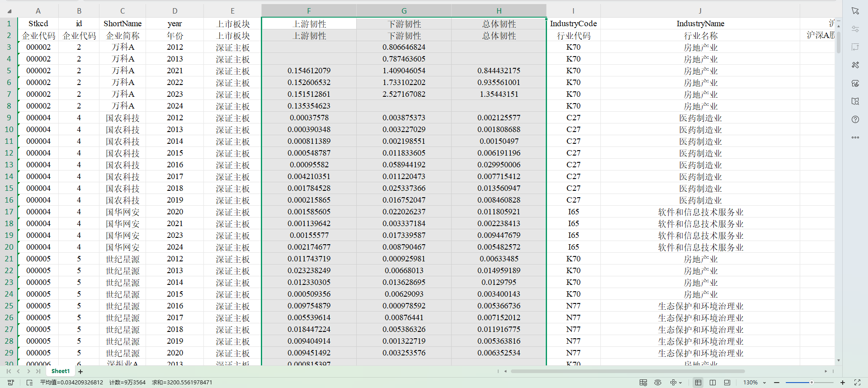Click the zoom in plus icon
This screenshot has width=868, height=388.
point(843,383)
